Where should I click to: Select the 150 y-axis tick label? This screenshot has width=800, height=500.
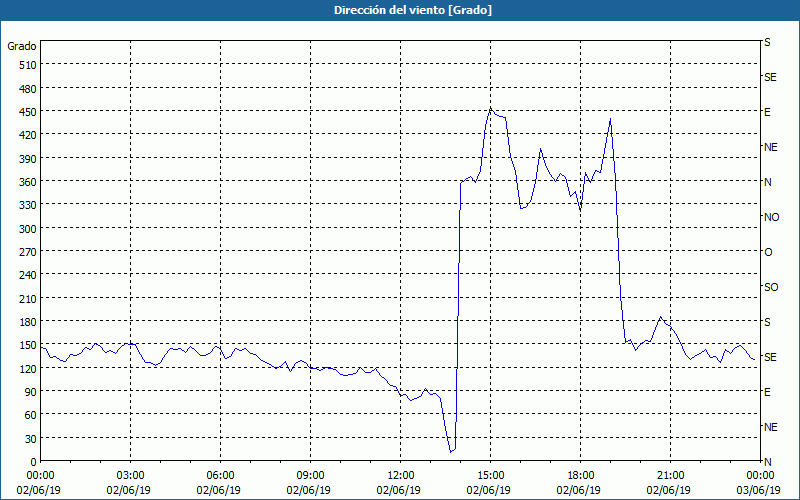click(x=28, y=345)
